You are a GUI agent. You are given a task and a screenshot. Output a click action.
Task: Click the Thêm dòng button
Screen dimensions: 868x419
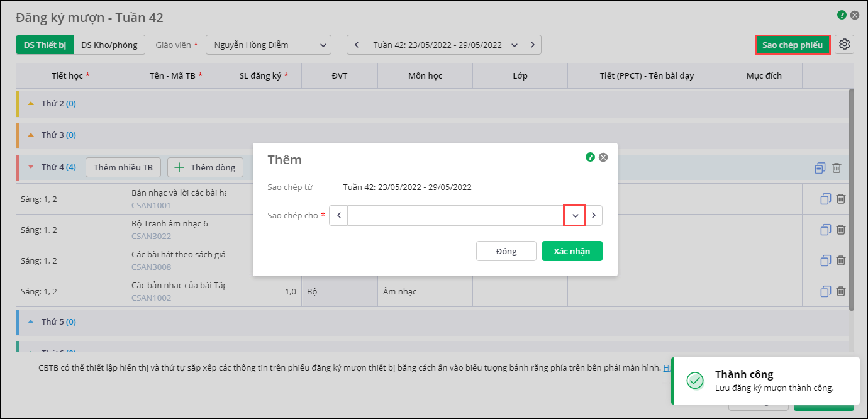(205, 167)
